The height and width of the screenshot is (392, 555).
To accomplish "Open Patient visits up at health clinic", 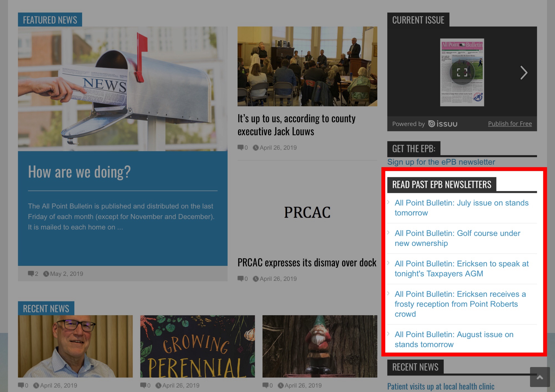I will click(x=441, y=386).
